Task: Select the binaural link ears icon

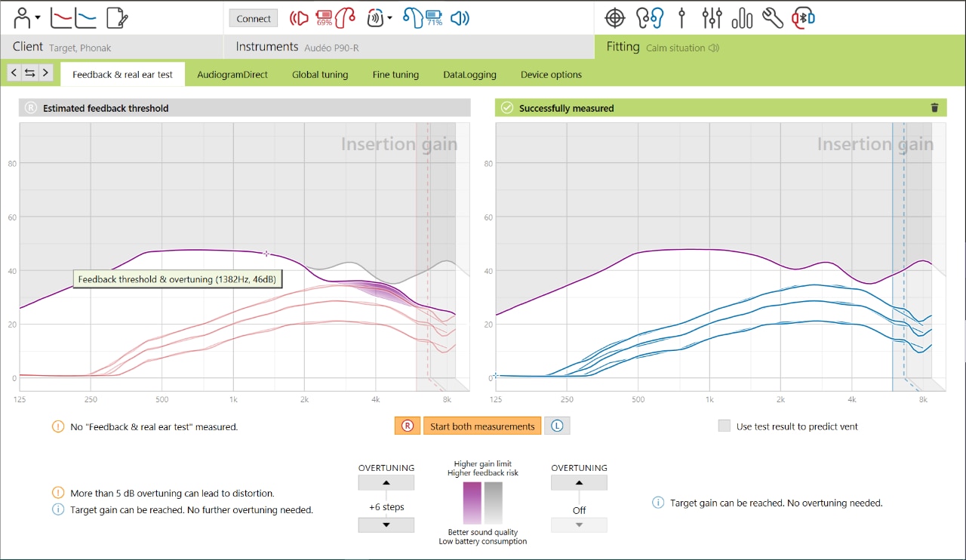Action: tap(650, 17)
